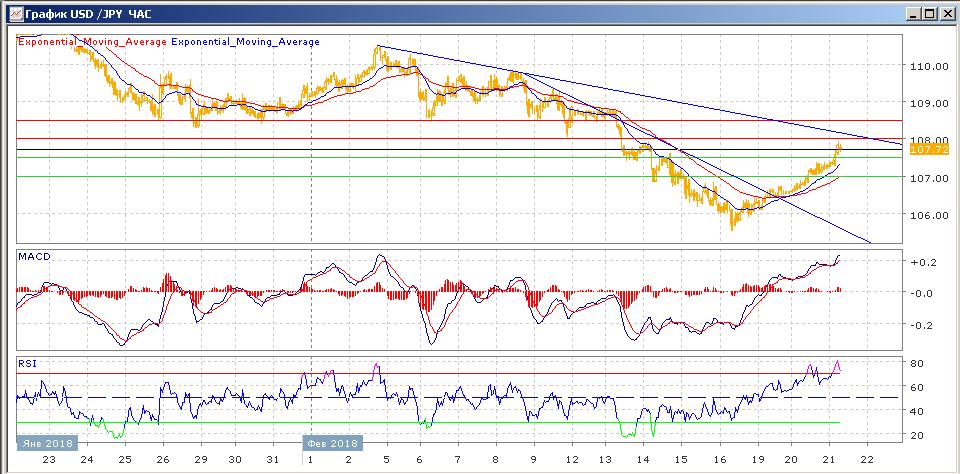Maximize the USD/JPY chart window

930,13
